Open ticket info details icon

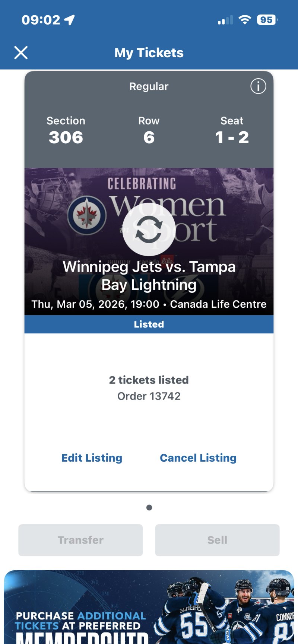click(258, 86)
